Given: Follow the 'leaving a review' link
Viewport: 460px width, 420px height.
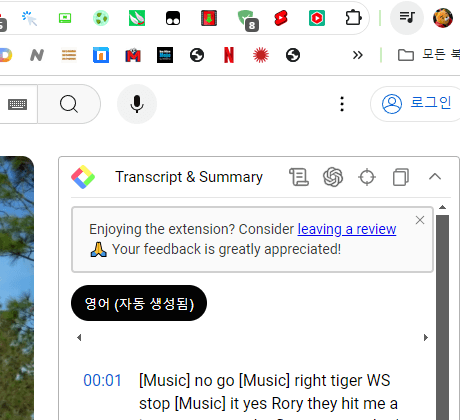Looking at the screenshot, I should click(347, 229).
